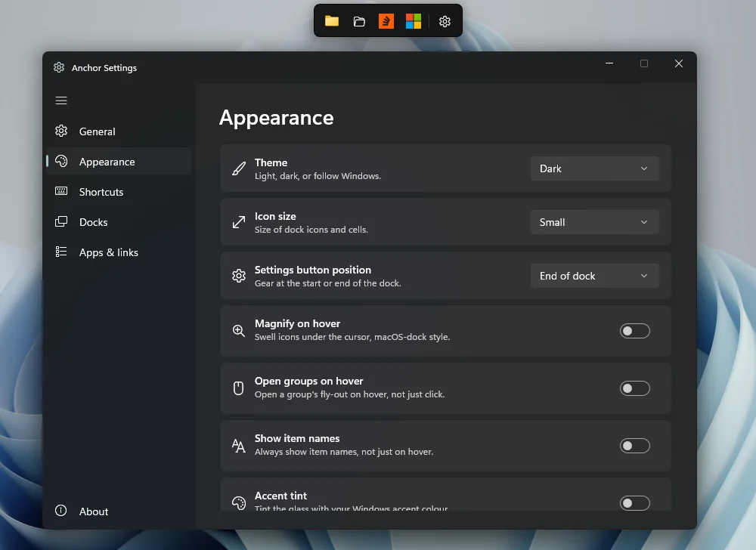The height and width of the screenshot is (550, 756).
Task: Click the text 'Size of dock icons and cells.'
Action: tap(311, 230)
